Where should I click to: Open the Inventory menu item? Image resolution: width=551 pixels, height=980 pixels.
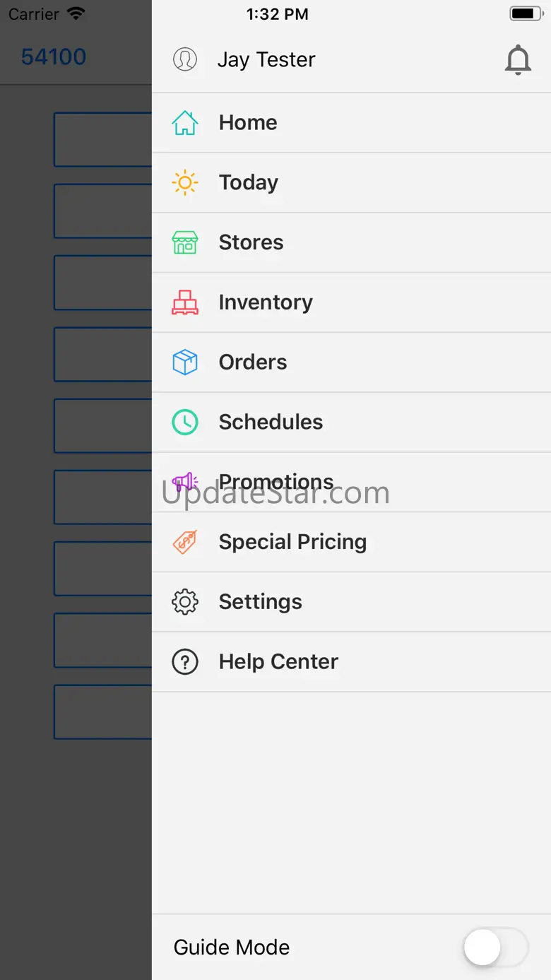(266, 302)
